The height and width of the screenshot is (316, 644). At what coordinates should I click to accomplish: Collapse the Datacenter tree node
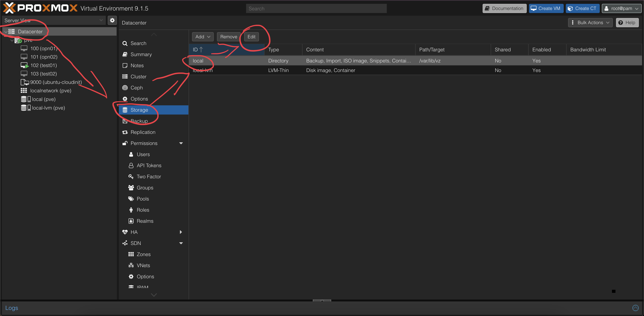(x=6, y=32)
